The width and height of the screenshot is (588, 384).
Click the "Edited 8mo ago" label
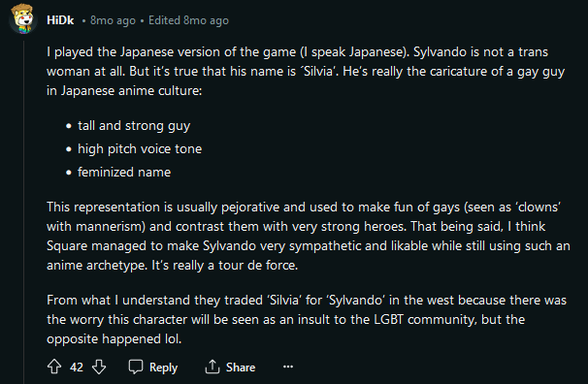[188, 20]
